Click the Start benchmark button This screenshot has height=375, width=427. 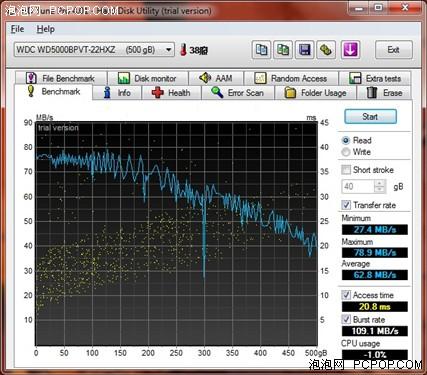pyautogui.click(x=370, y=117)
